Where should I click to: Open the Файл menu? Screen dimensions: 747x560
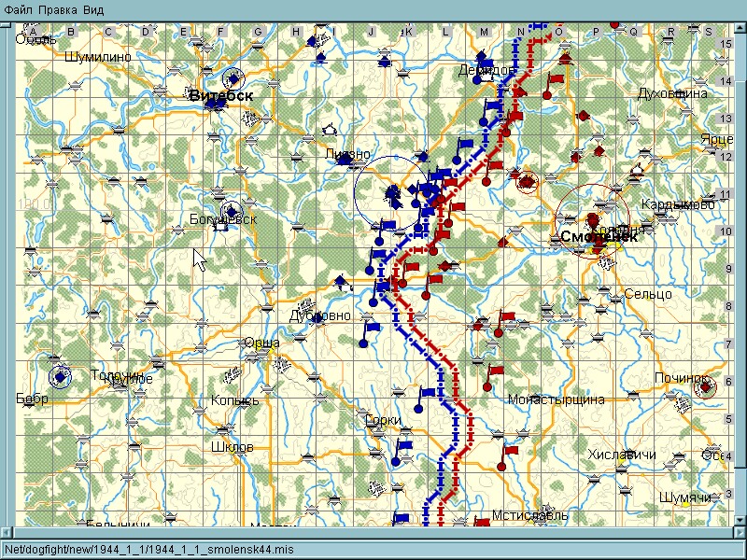(x=18, y=9)
